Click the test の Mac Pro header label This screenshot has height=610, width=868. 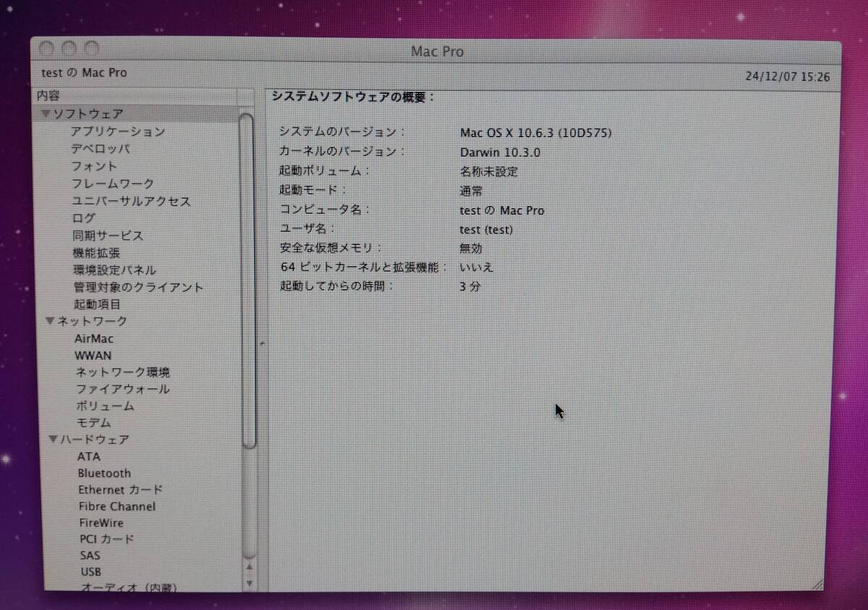[84, 73]
